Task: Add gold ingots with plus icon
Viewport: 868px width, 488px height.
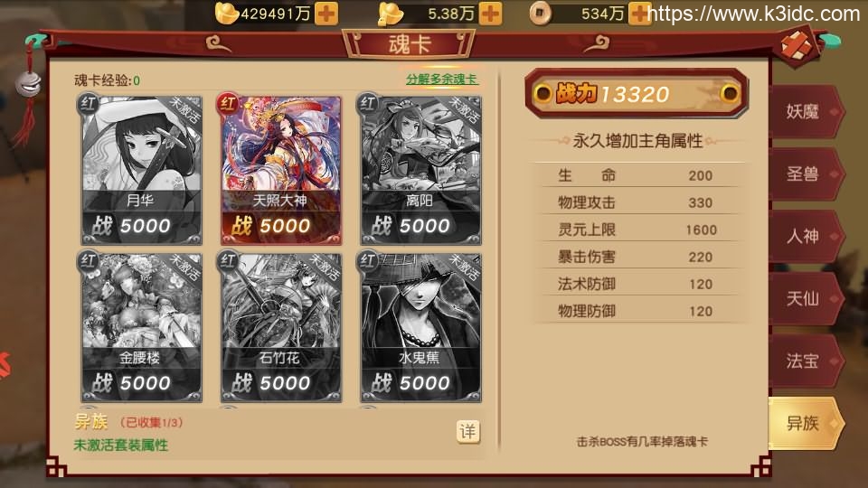Action: 326,14
